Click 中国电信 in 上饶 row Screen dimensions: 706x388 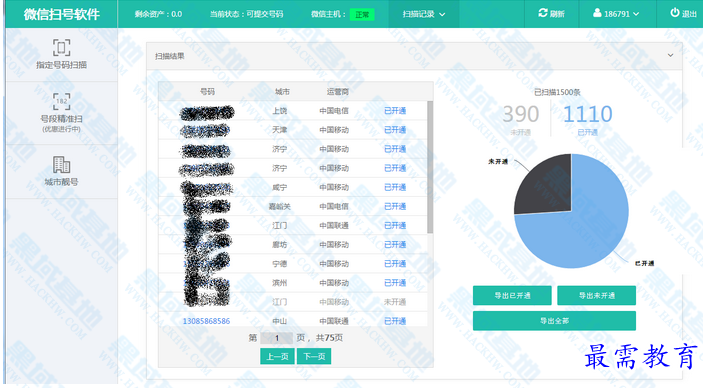tap(334, 111)
